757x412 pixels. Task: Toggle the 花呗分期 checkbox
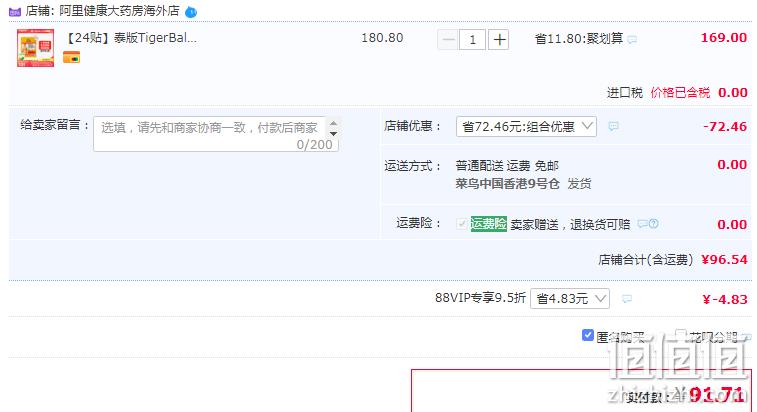tap(680, 334)
